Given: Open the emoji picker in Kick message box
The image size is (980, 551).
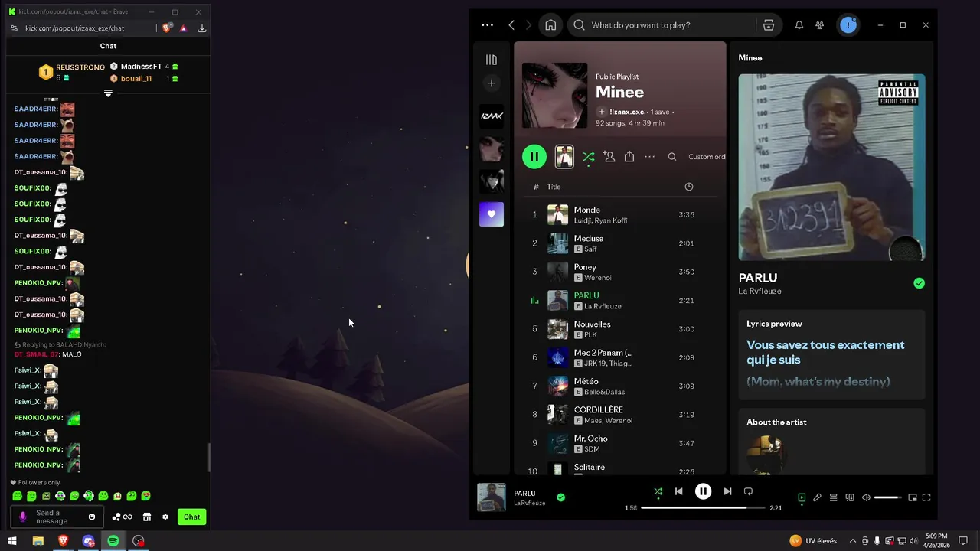Looking at the screenshot, I should click(x=92, y=517).
